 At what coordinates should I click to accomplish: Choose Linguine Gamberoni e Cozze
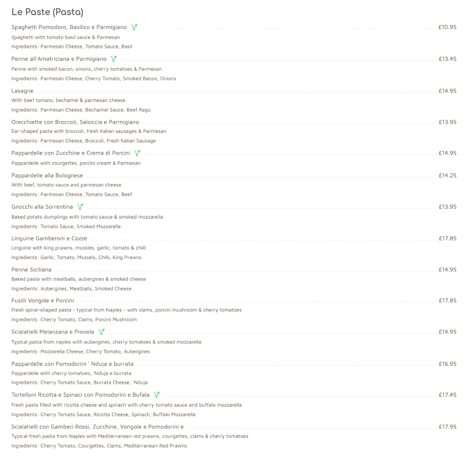pyautogui.click(x=49, y=238)
